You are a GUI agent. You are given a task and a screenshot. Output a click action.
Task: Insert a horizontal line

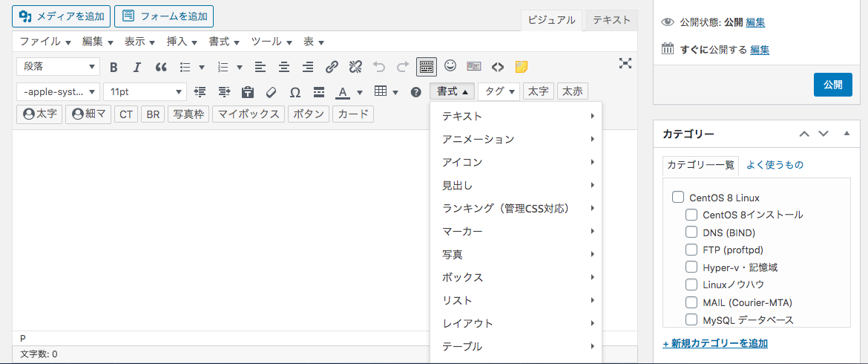[x=319, y=91]
